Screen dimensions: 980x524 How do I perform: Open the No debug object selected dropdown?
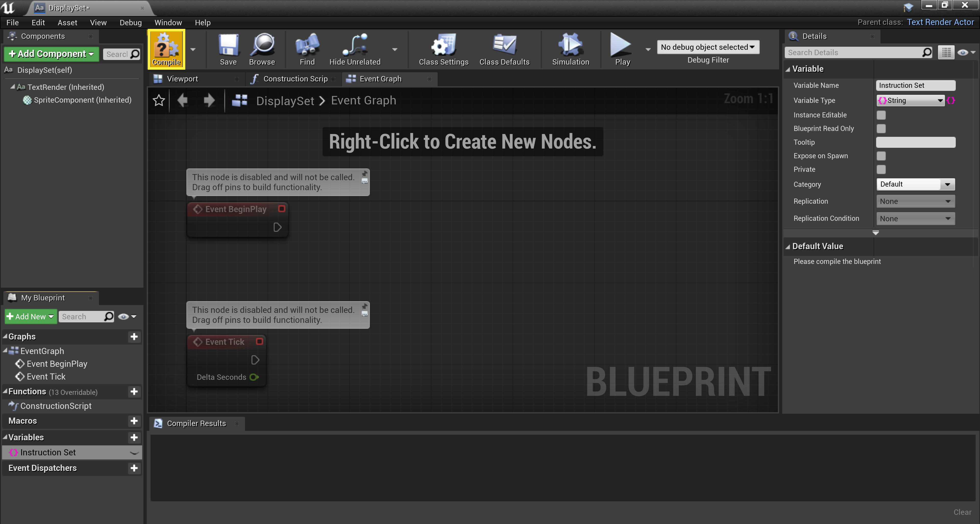click(708, 47)
